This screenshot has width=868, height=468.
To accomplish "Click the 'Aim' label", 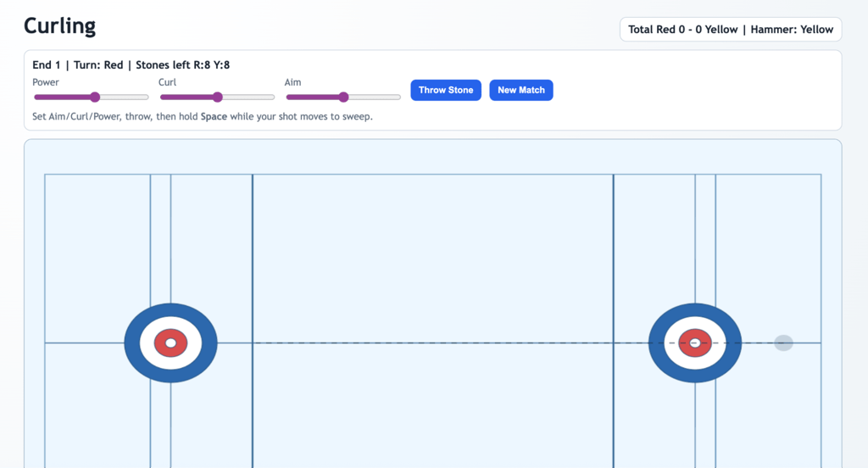I will click(x=292, y=82).
